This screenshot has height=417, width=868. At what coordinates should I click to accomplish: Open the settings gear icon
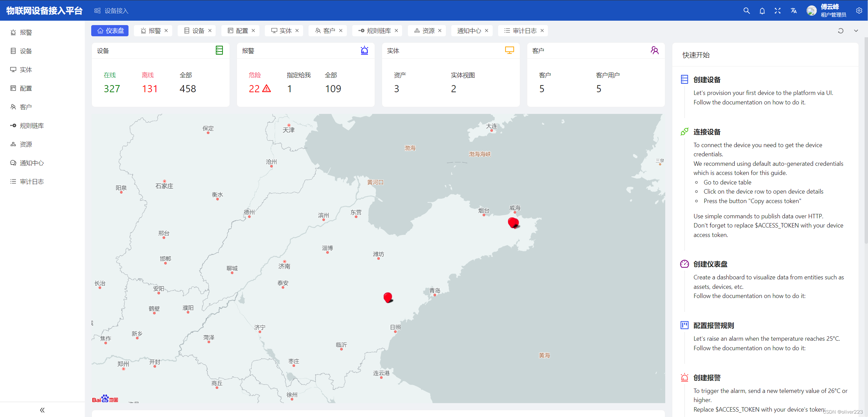click(x=859, y=11)
